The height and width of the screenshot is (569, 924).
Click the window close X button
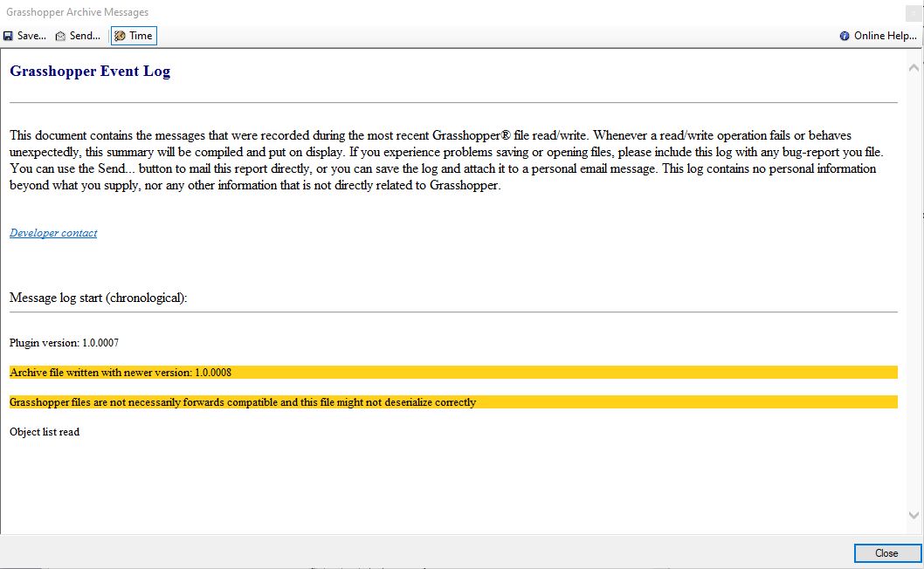tap(914, 13)
